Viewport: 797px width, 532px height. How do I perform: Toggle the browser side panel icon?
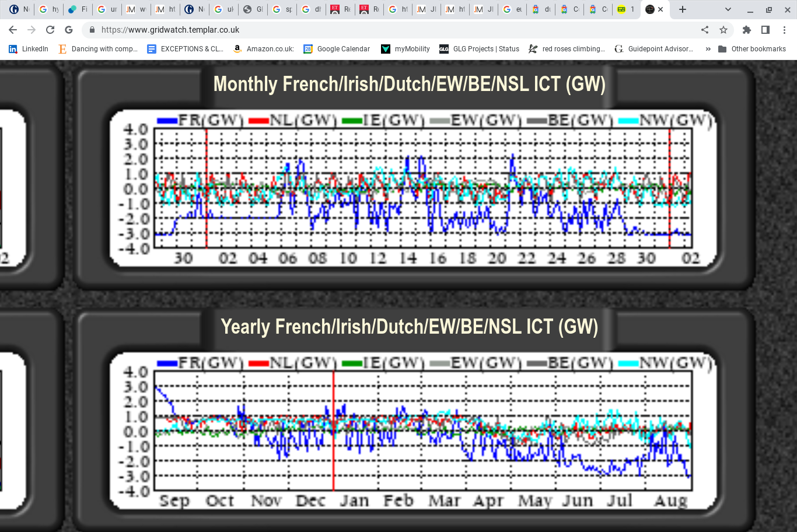coord(765,30)
